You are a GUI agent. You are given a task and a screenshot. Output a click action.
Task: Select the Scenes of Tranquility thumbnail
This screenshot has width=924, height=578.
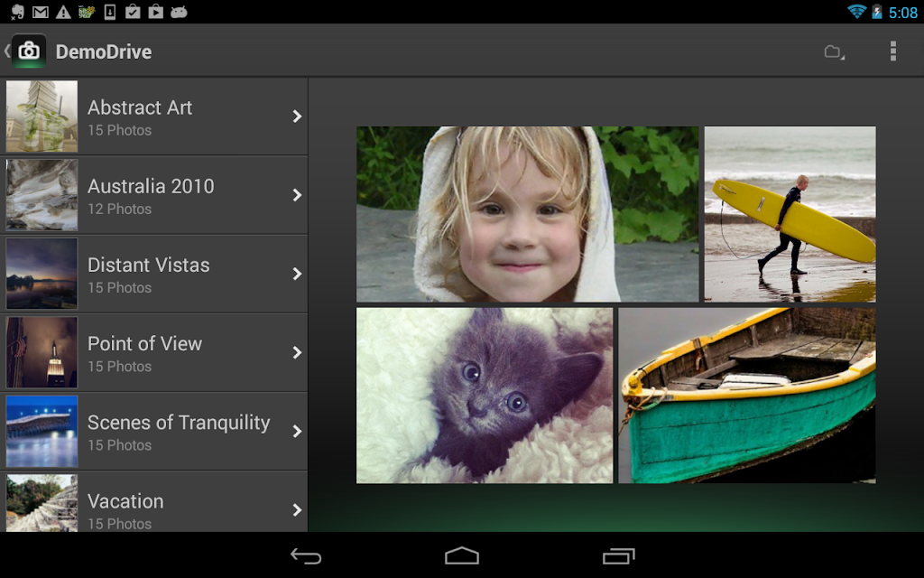coord(42,431)
